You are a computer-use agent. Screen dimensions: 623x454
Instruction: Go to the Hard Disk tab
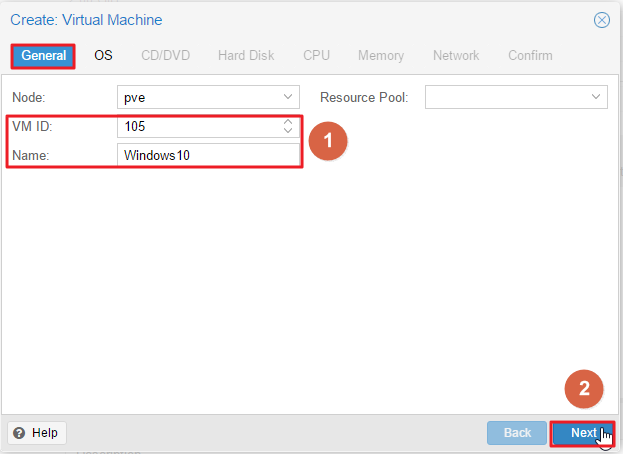[x=246, y=56]
